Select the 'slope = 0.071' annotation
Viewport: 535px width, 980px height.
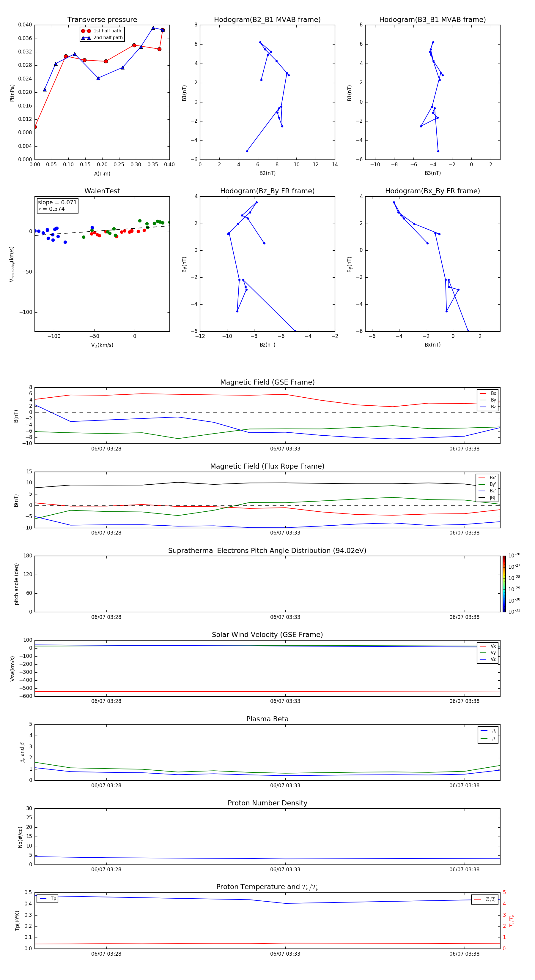(57, 203)
